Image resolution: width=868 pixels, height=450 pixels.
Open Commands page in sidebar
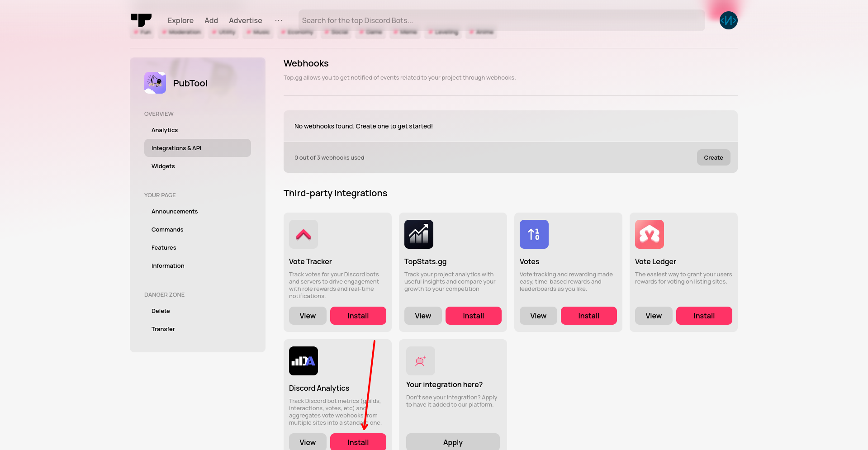[x=167, y=229]
